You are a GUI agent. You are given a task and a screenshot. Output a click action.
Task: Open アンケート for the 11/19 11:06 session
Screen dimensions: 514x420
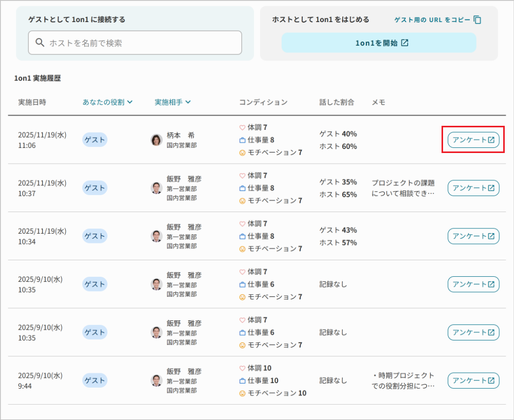473,140
